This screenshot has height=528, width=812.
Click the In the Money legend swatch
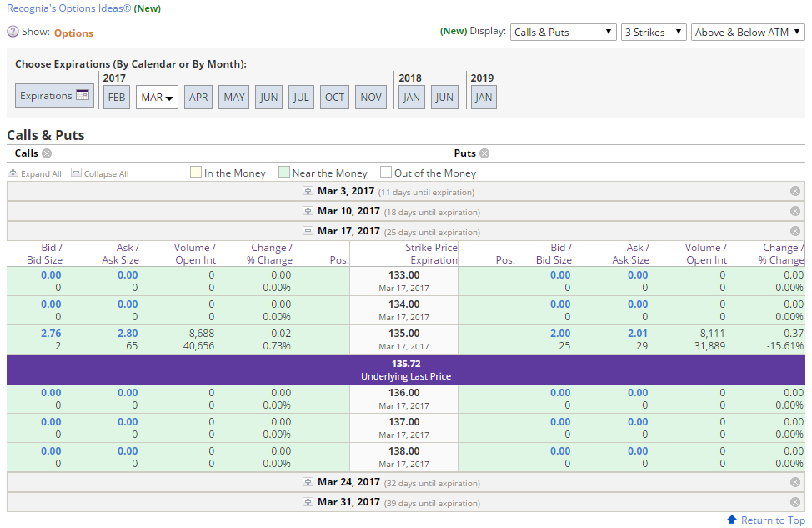tap(196, 172)
